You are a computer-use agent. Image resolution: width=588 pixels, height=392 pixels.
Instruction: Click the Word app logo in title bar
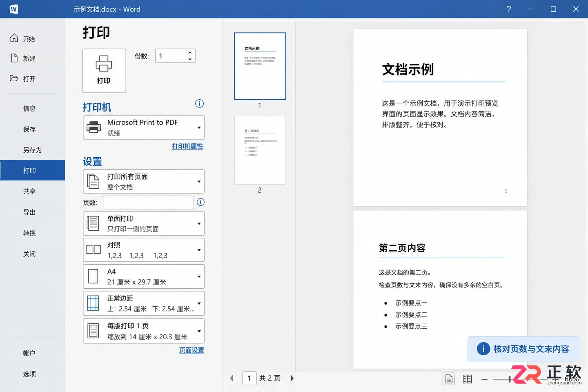coord(13,9)
